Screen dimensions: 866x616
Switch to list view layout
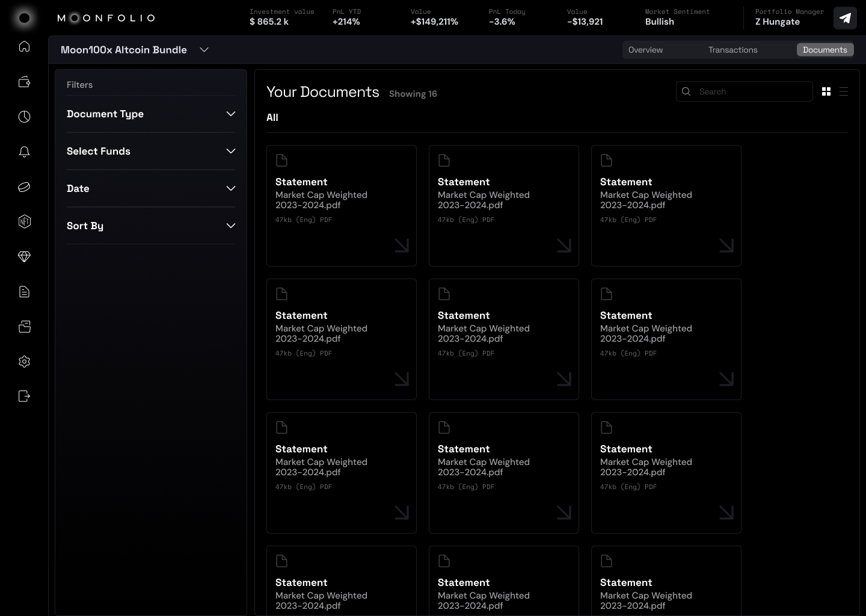844,91
